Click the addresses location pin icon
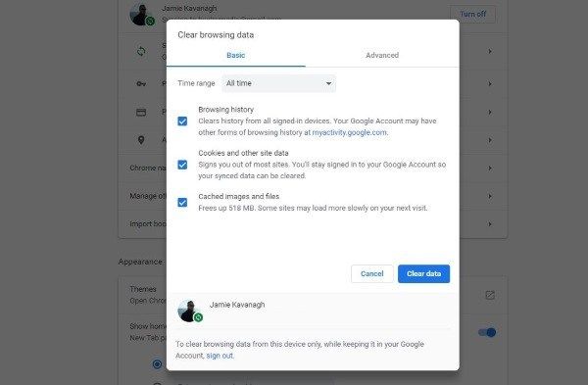Image resolution: width=588 pixels, height=385 pixels. point(141,140)
